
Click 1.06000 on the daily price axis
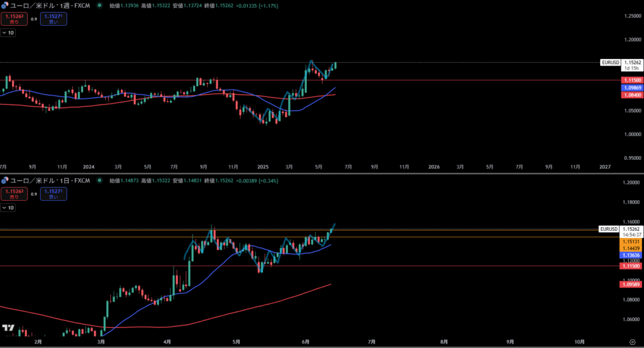tap(631, 319)
